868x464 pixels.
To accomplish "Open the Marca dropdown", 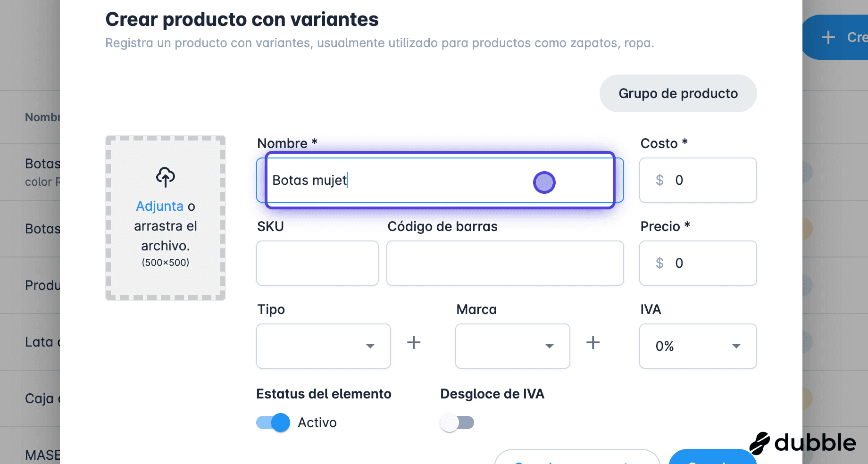I will pos(513,346).
